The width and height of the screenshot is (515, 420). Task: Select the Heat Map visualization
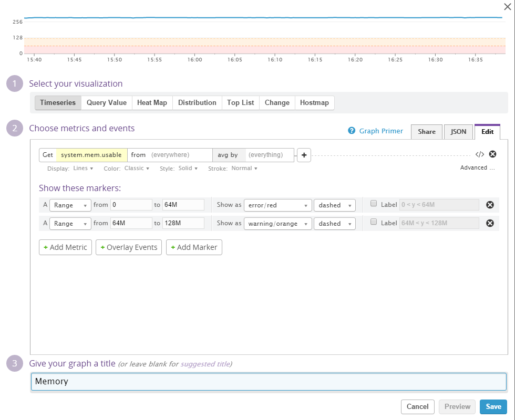click(x=152, y=103)
